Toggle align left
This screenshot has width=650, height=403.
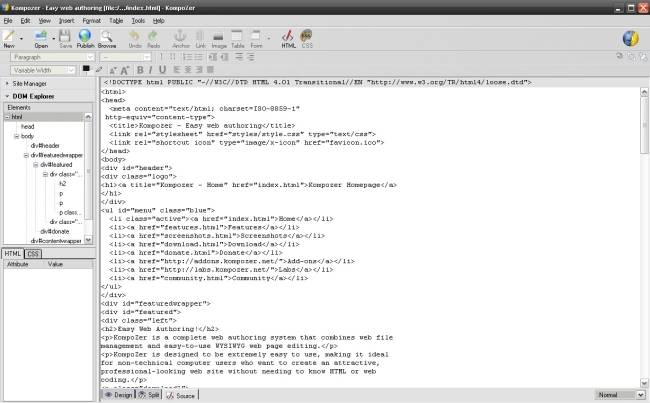pyautogui.click(x=177, y=70)
